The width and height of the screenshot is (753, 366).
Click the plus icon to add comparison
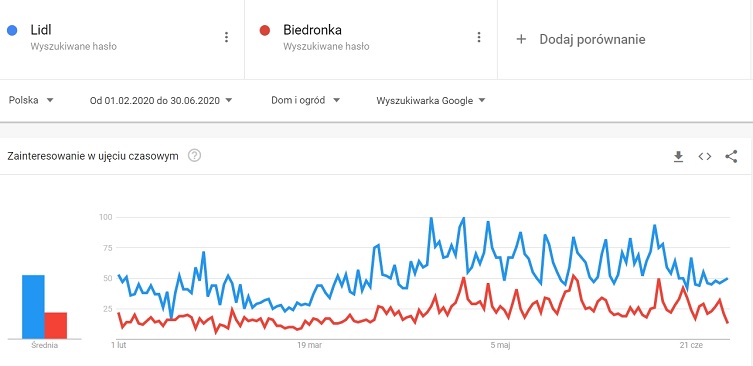pyautogui.click(x=521, y=39)
